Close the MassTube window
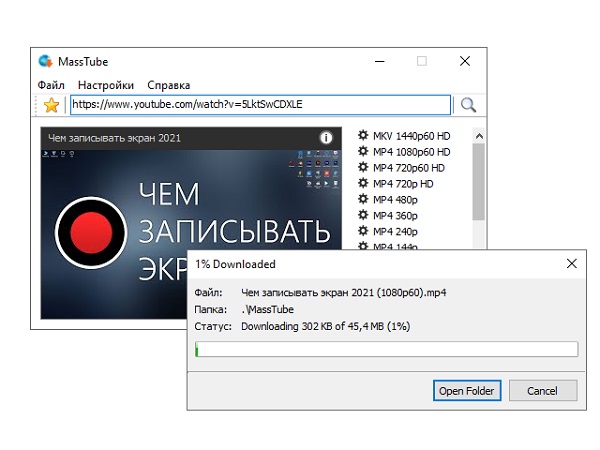The height and width of the screenshot is (450, 600). 465,61
